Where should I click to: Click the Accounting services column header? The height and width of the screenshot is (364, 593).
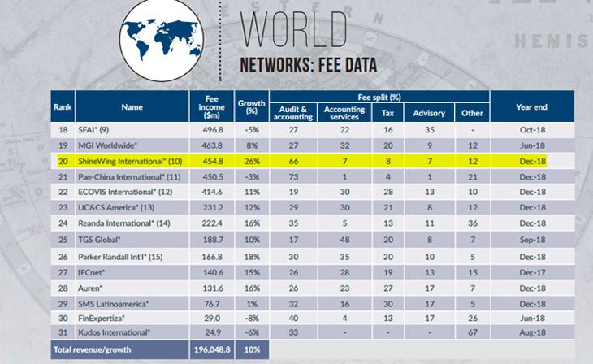tap(344, 112)
